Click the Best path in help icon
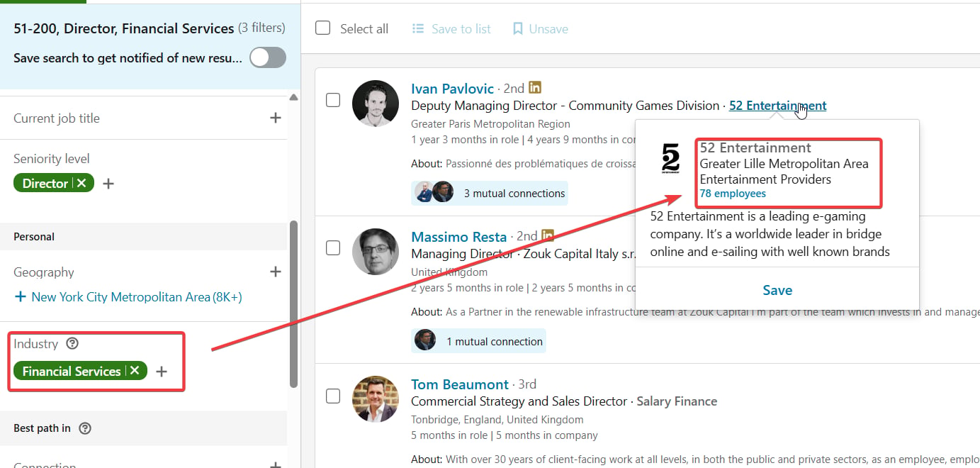The image size is (980, 468). click(x=85, y=428)
